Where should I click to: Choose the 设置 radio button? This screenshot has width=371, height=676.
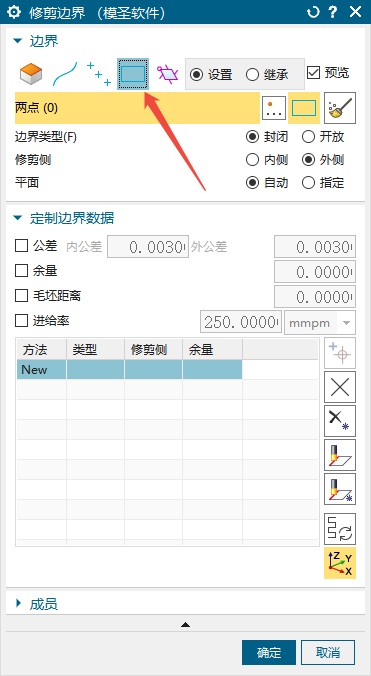[196, 74]
